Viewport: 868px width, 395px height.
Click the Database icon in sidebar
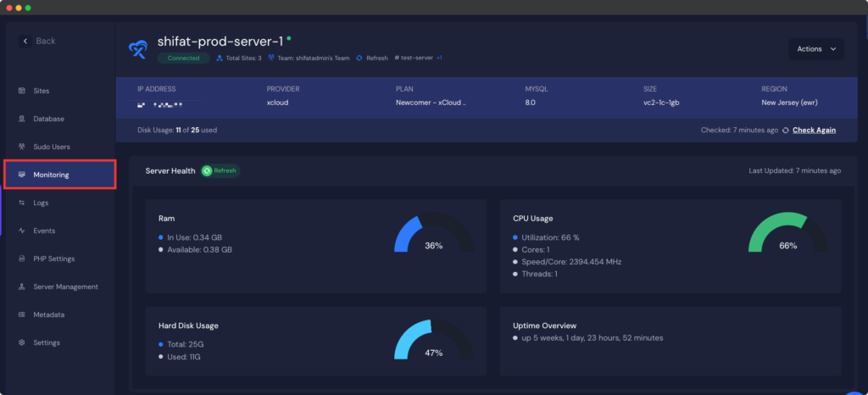click(x=22, y=119)
